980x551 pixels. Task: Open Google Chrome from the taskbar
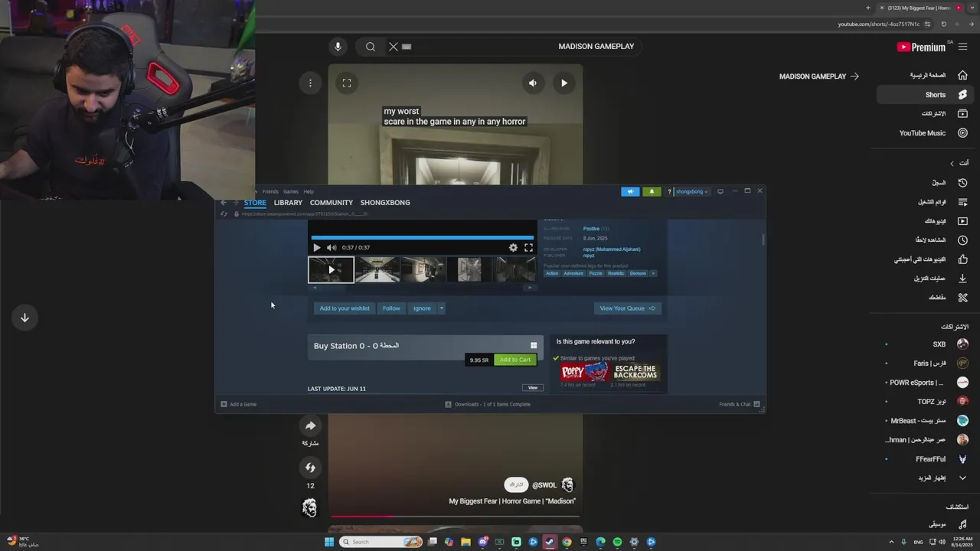point(567,542)
